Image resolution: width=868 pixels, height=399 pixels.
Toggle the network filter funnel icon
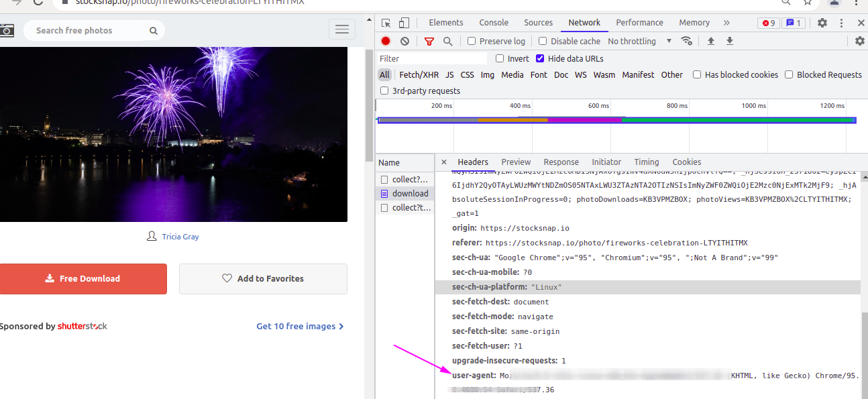429,41
